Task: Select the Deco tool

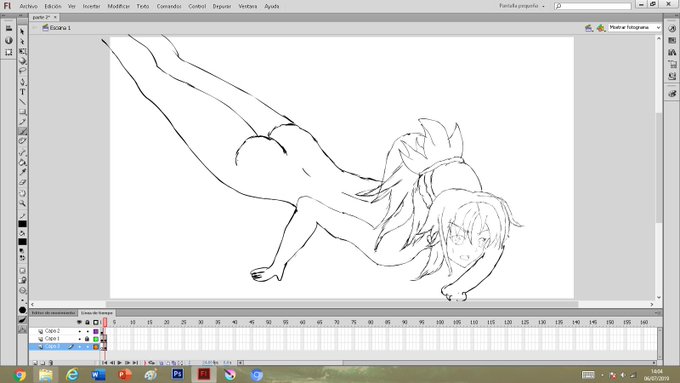Action: 23,141
